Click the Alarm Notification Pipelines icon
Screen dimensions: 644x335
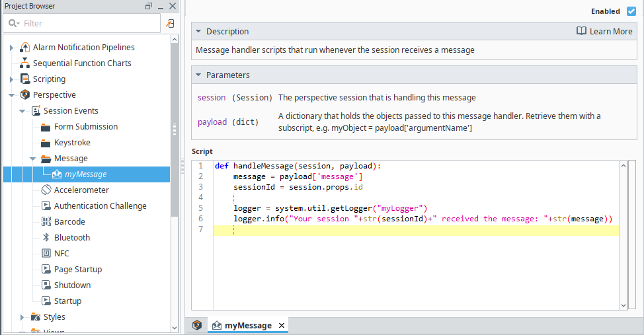(x=24, y=48)
